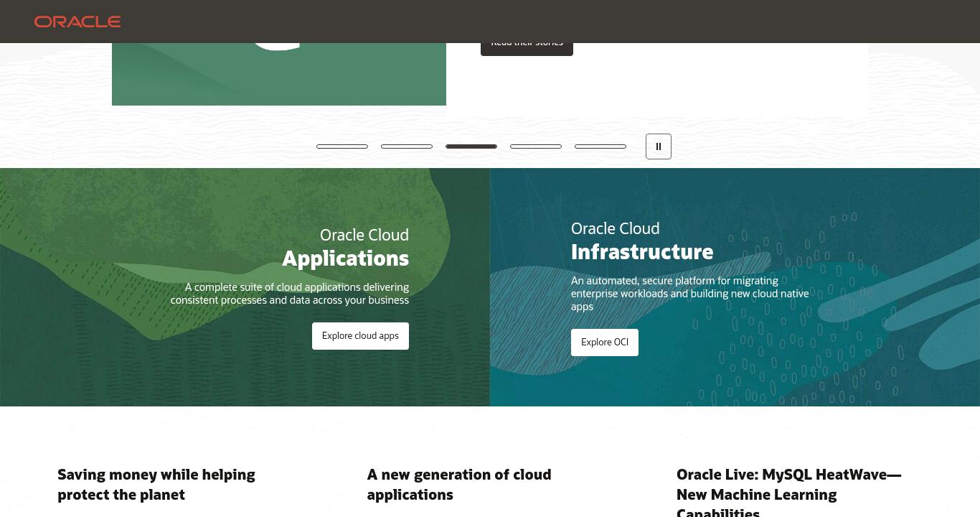
Task: Click the 'A complete suite of cloud applications' description
Action: [x=290, y=294]
